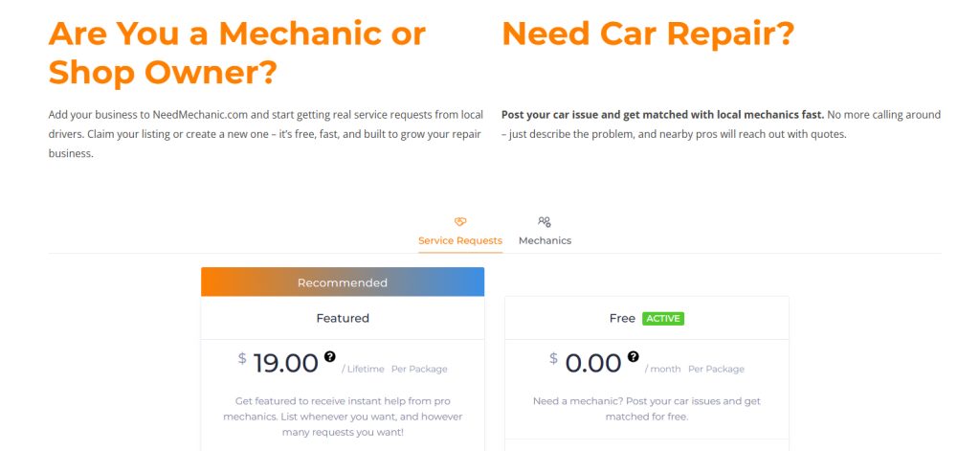Click the 0.00 price amount

pos(593,363)
